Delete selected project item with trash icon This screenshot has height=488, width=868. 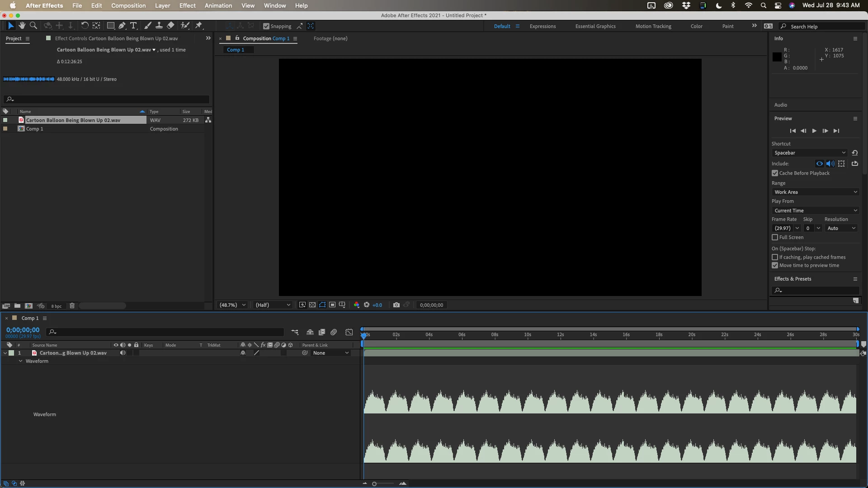click(x=72, y=306)
